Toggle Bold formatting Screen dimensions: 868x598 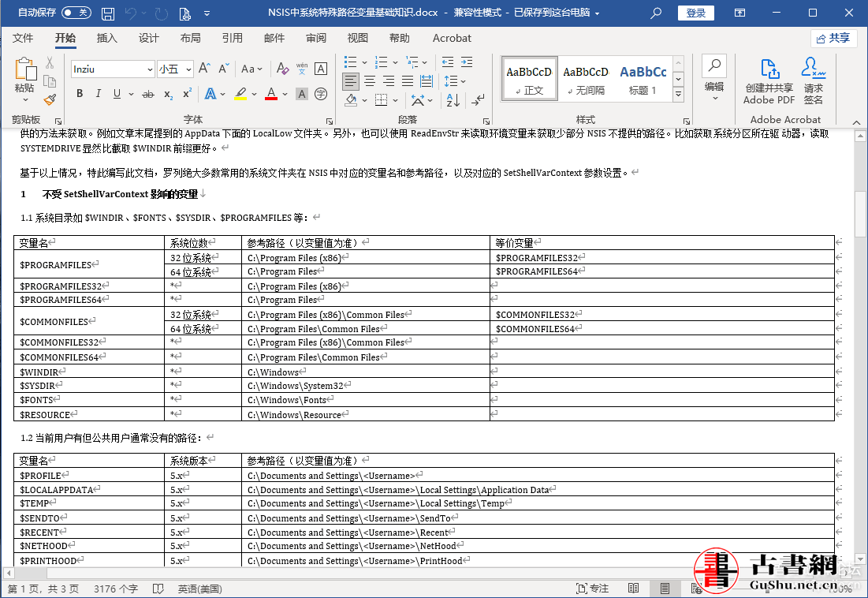tap(80, 95)
